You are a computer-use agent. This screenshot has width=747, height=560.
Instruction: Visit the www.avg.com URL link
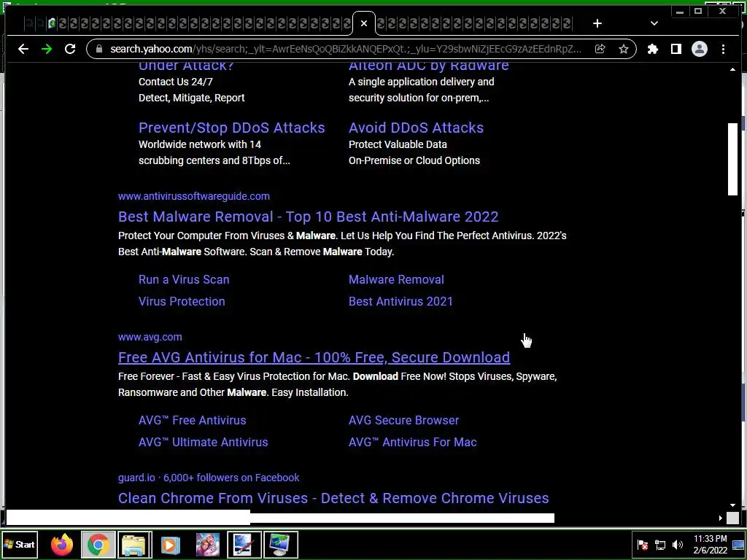tap(150, 337)
